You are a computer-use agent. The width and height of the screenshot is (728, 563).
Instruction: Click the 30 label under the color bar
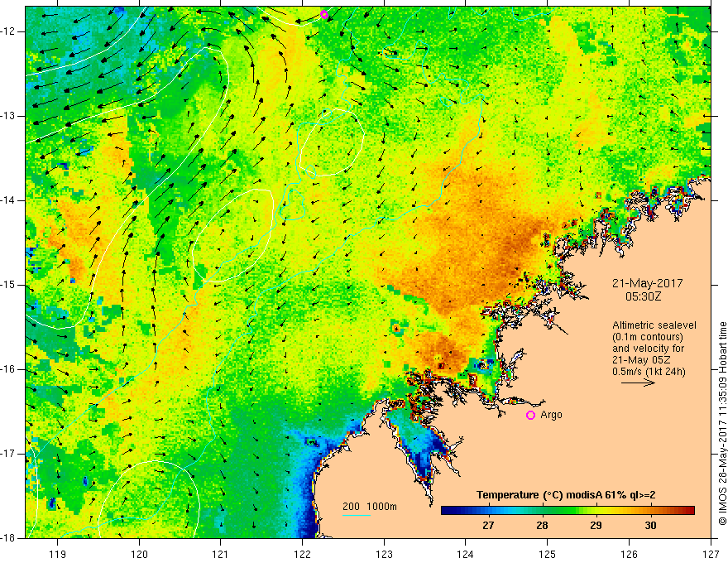[x=650, y=525]
